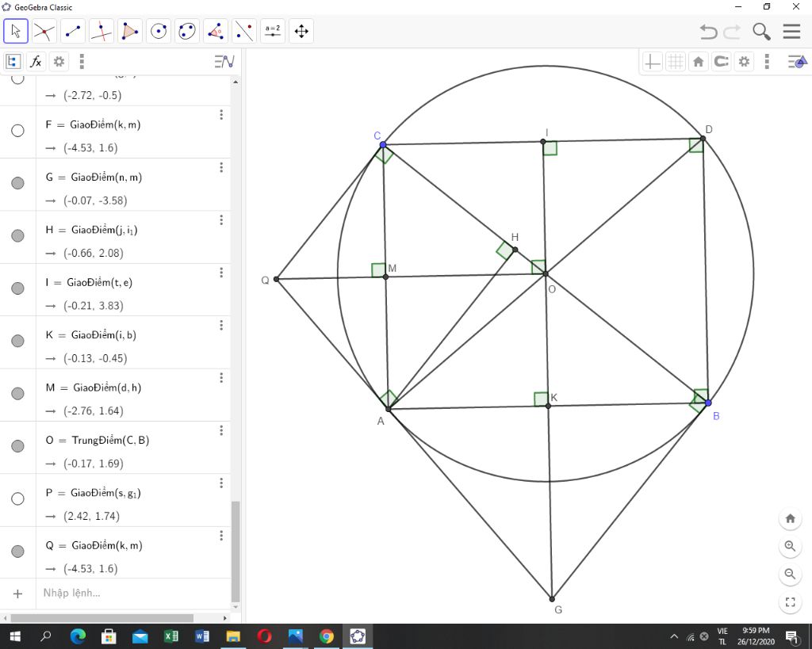This screenshot has height=649, width=812.
Task: Select the Slider a=2 tool
Action: (273, 31)
